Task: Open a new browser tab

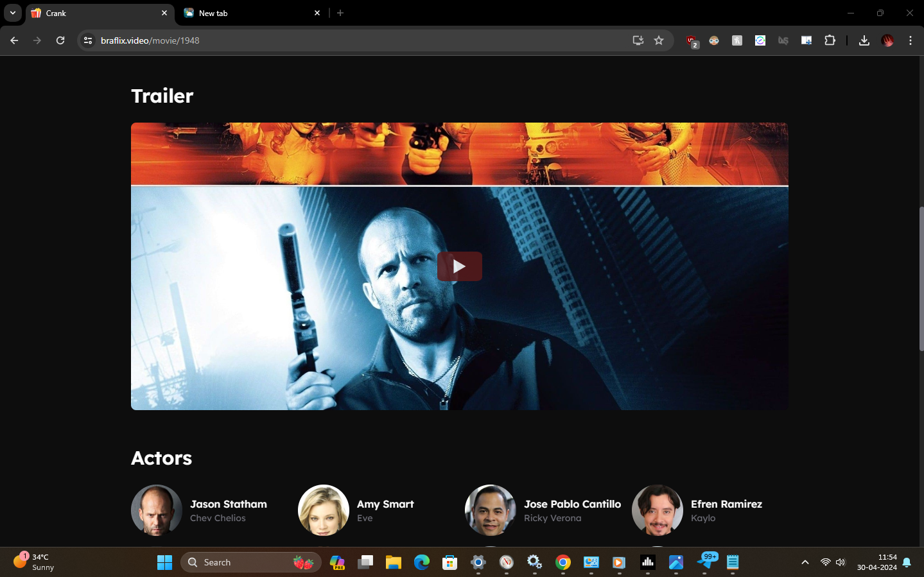Action: [x=340, y=13]
